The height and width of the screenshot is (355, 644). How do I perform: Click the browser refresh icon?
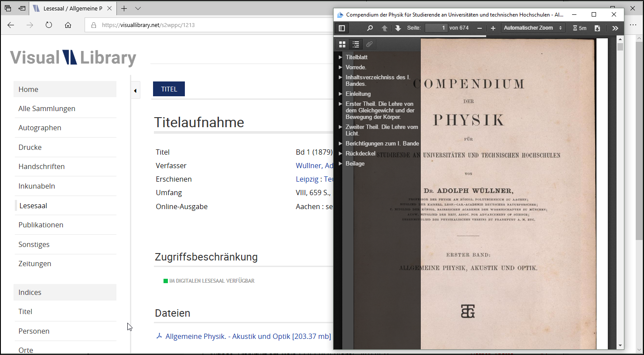coord(49,25)
